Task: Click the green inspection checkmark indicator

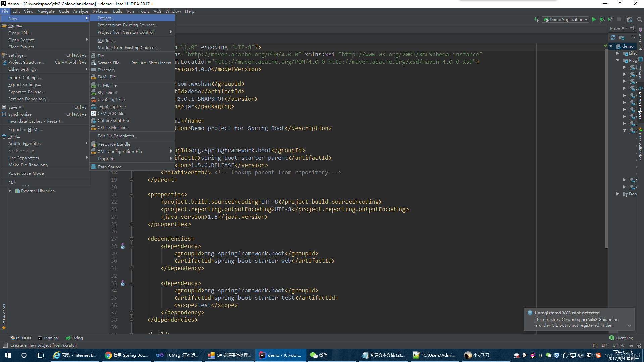Action: coord(605,46)
